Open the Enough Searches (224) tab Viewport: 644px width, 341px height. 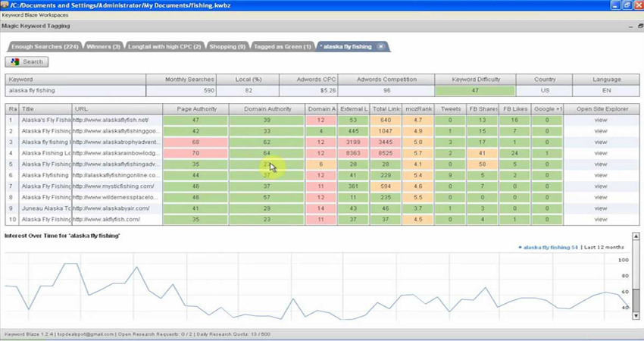pyautogui.click(x=45, y=46)
